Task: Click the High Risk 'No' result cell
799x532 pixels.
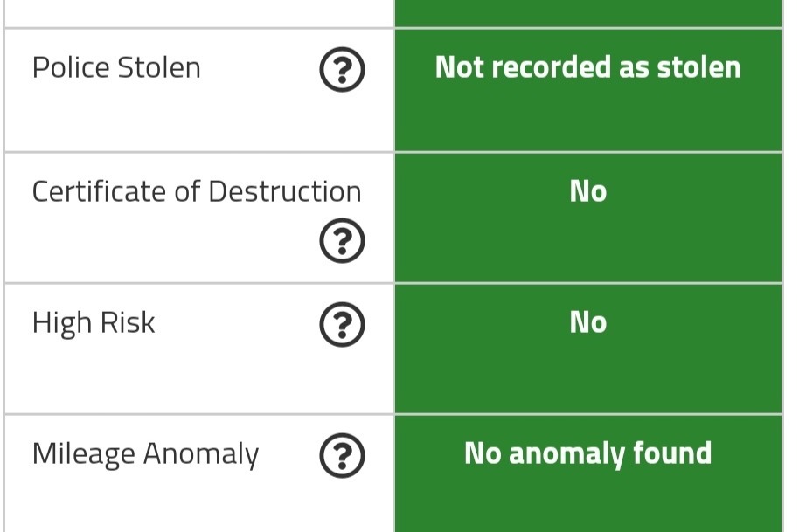Action: (588, 349)
